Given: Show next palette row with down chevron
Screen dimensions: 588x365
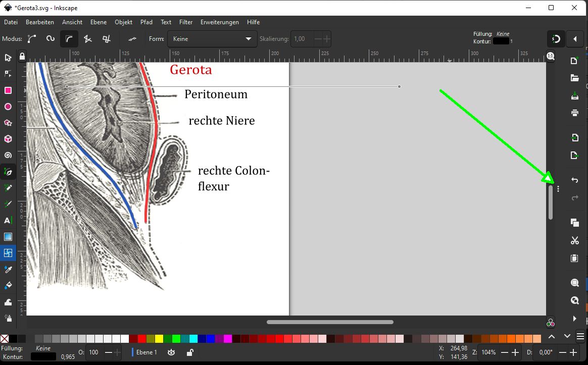Looking at the screenshot, I should click(x=567, y=337).
